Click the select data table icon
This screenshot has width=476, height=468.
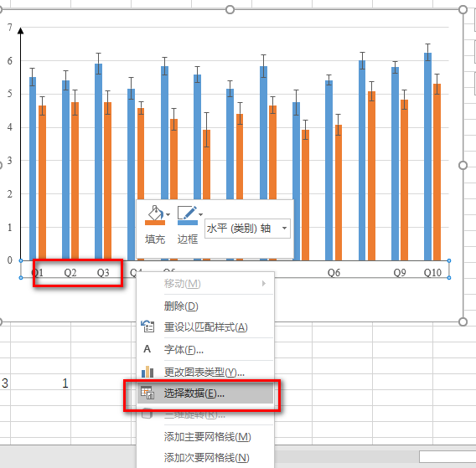pos(147,393)
